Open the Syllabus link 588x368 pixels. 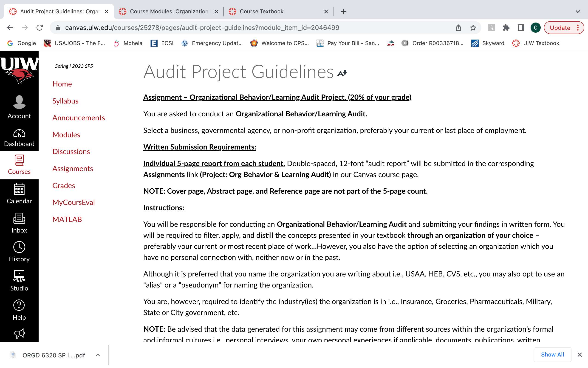pyautogui.click(x=65, y=101)
